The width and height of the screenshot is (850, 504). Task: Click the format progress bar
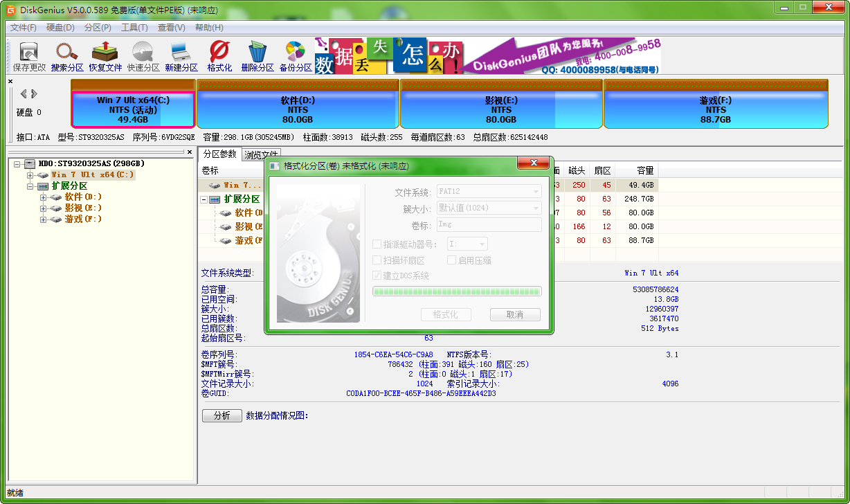pos(457,291)
